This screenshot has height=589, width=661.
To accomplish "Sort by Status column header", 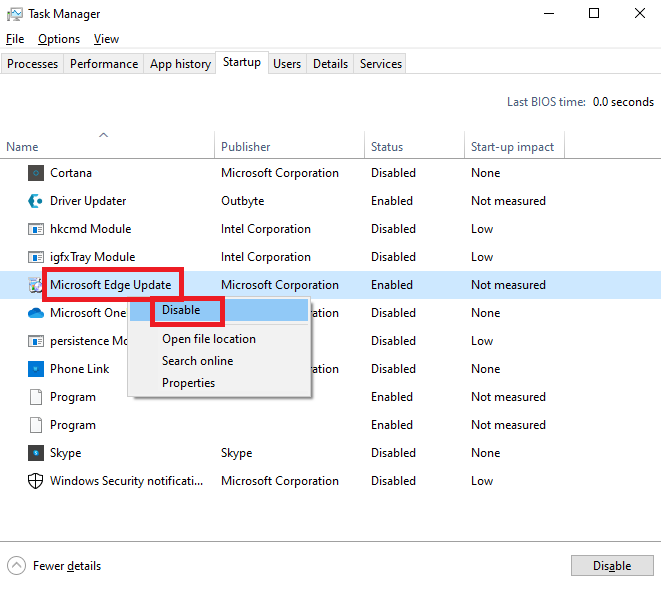I will pyautogui.click(x=387, y=147).
